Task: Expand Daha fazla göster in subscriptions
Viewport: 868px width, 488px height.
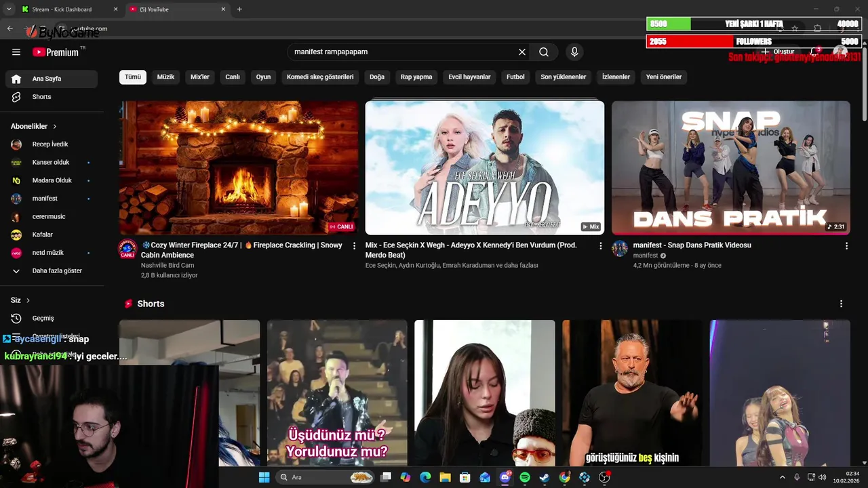Action: point(52,271)
